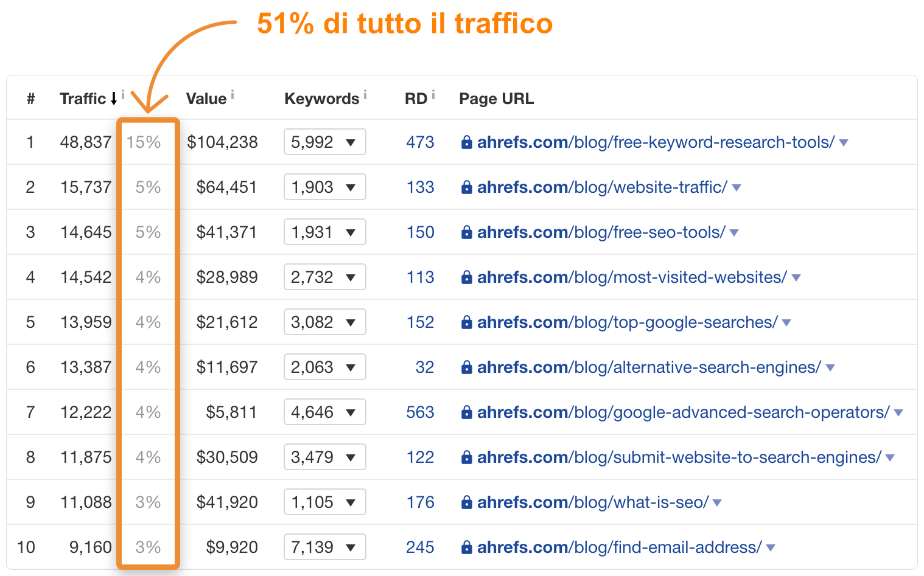Open the top-google-searches blog link
Screen dimensions: 924x576
pos(628,322)
